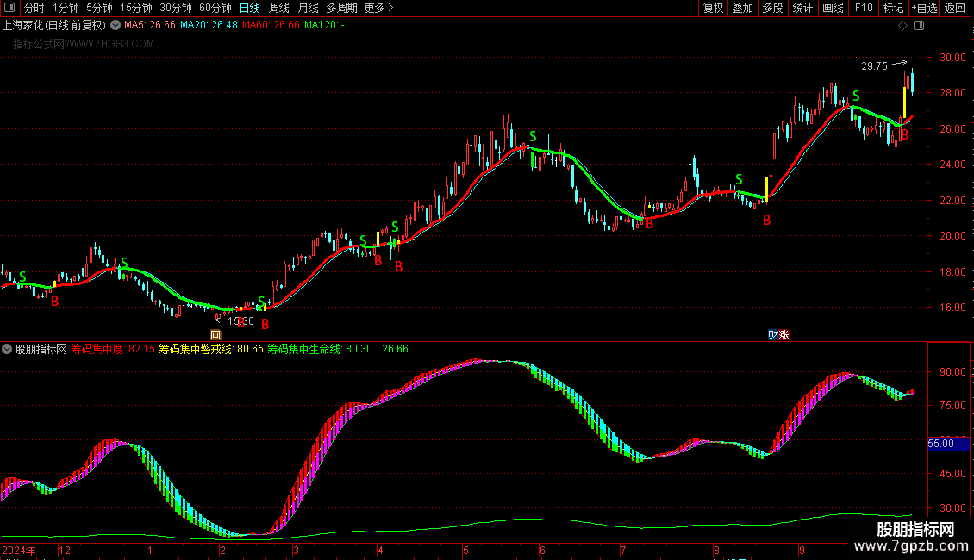The width and height of the screenshot is (974, 560).
Task: Expand the 更多 period options
Action: [x=378, y=8]
